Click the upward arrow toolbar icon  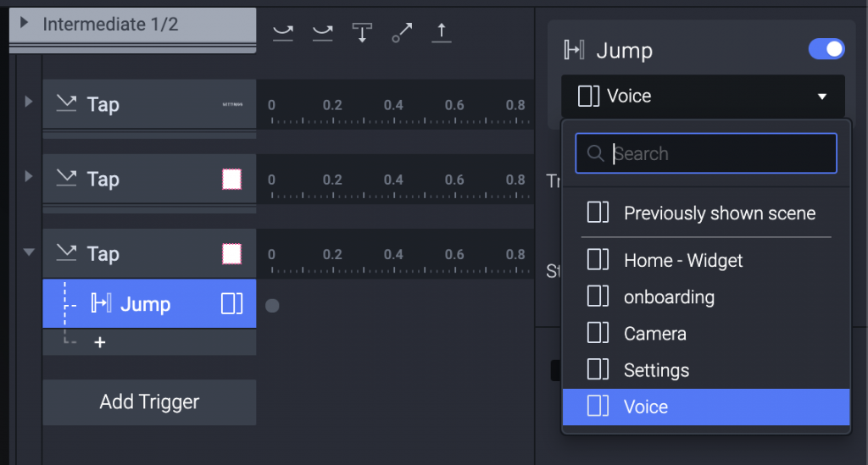(441, 33)
